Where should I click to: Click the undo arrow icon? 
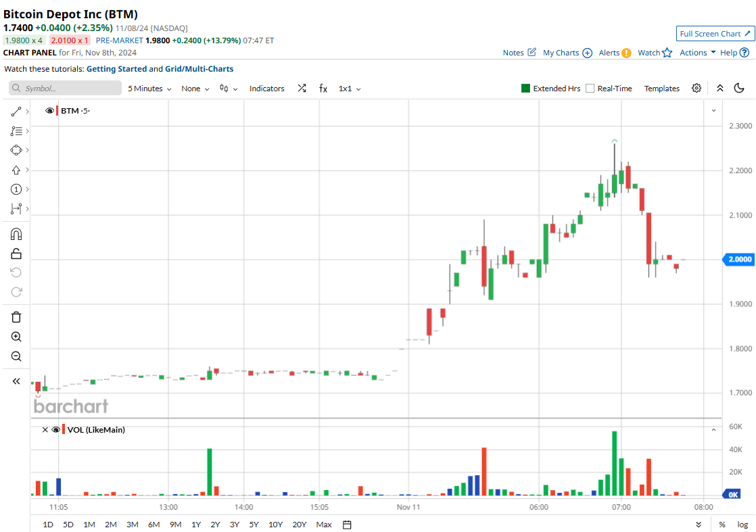click(x=16, y=272)
